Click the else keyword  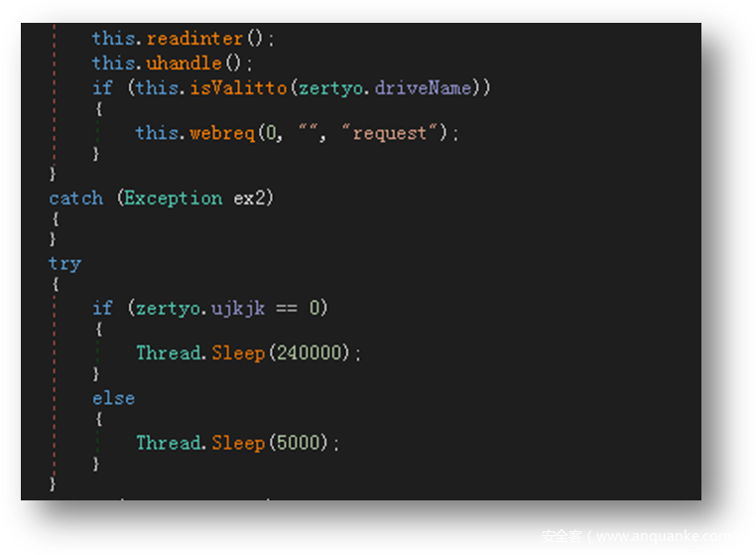[x=113, y=398]
